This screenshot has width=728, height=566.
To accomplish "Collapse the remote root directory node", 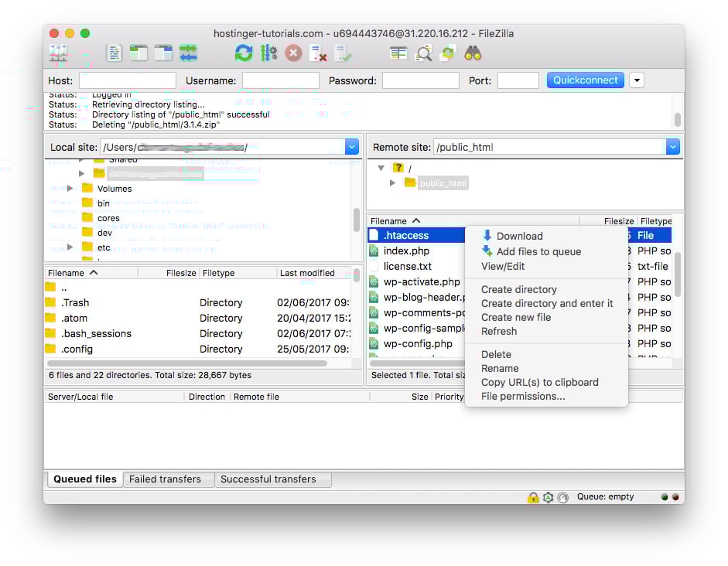I will 381,168.
